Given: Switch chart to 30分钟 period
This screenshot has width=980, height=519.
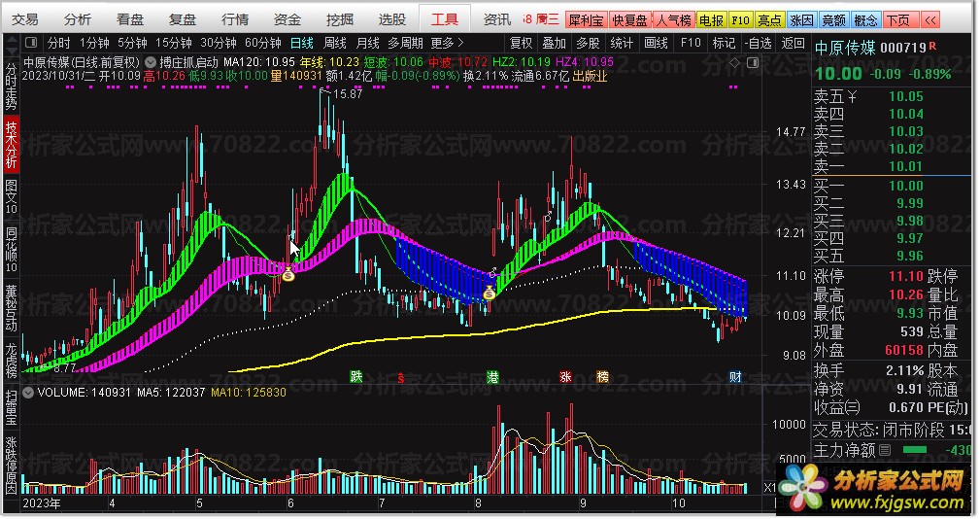Looking at the screenshot, I should [x=219, y=43].
